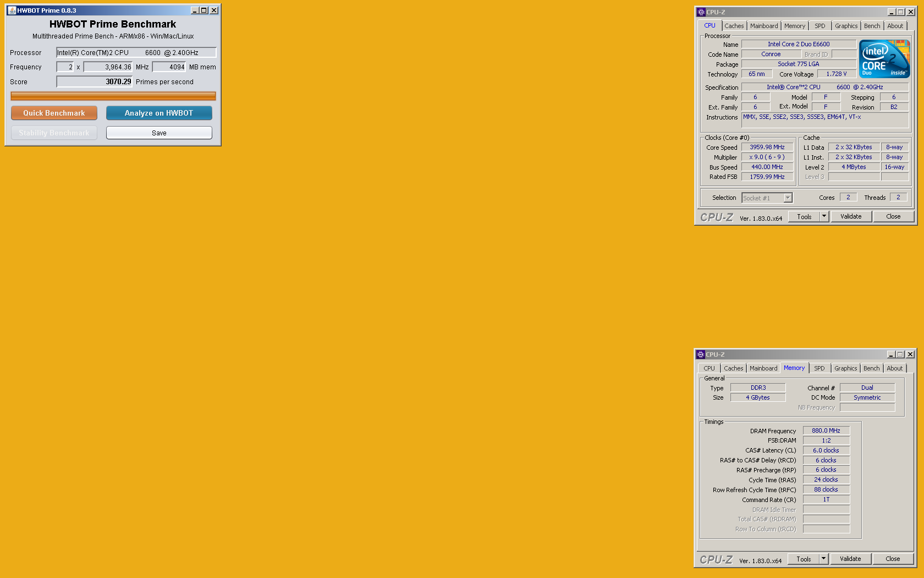Click the Rated FSB value 1759.99 MHz
The image size is (924, 578).
coord(767,177)
